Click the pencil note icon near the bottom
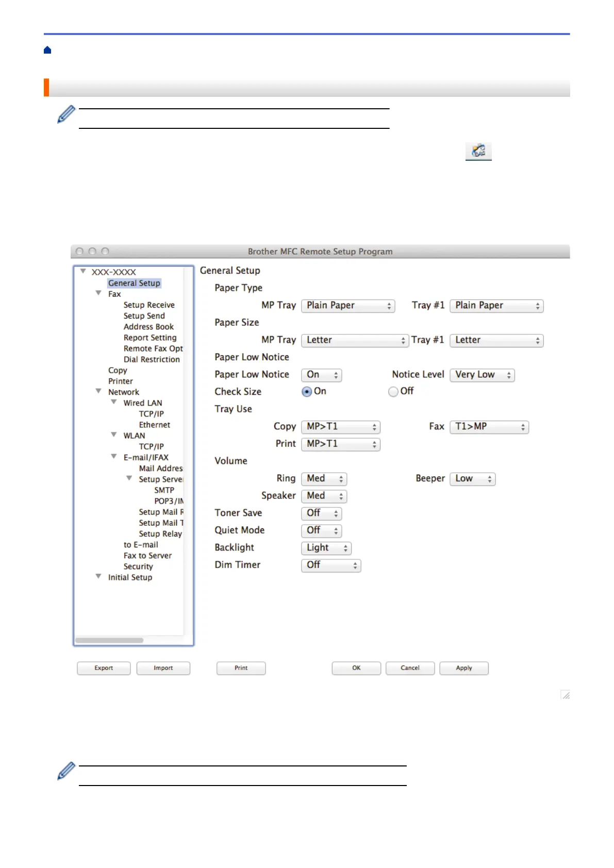Image resolution: width=614 pixels, height=868 pixels. click(x=66, y=771)
